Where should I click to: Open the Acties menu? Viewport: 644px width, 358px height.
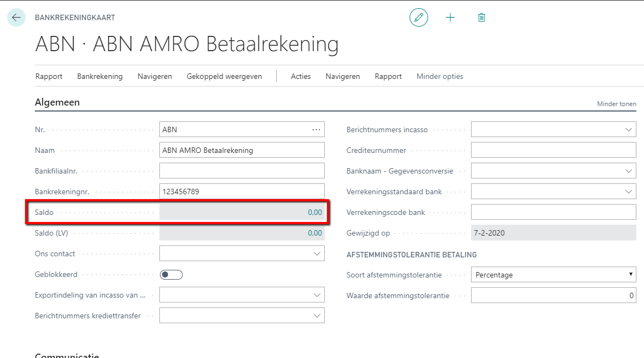pos(301,77)
